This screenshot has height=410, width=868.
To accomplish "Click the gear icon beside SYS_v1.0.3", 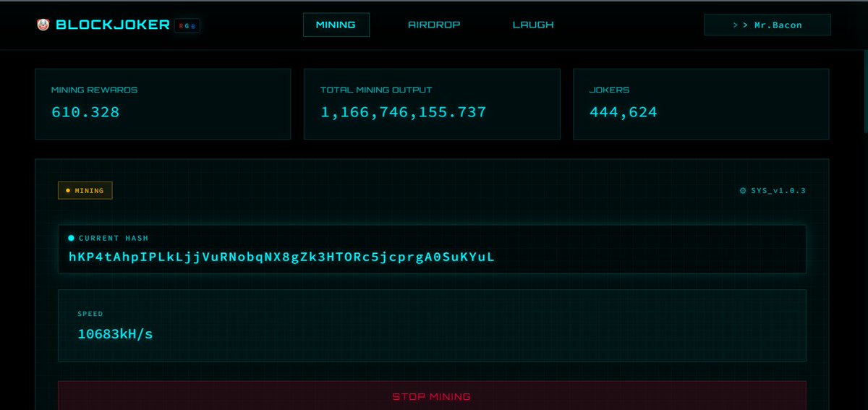I will pos(743,191).
